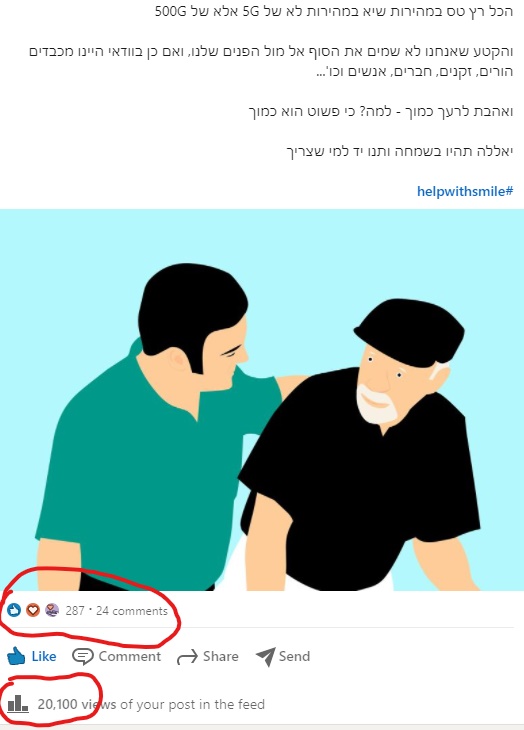Screen dimensions: 524x730
Task: Open the illustration of two men
Action: tap(262, 400)
